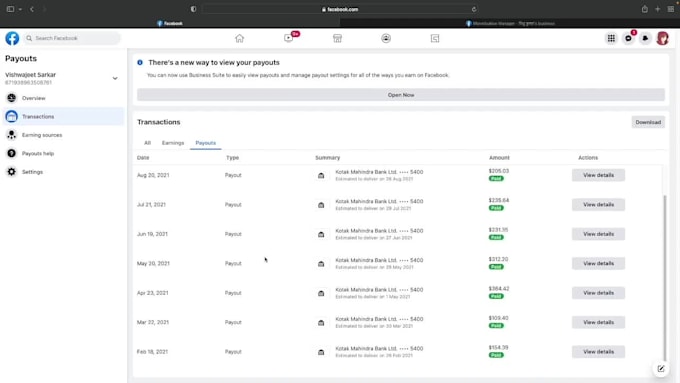
Task: Switch to the Monetization Manager browser tab
Action: pyautogui.click(x=510, y=23)
